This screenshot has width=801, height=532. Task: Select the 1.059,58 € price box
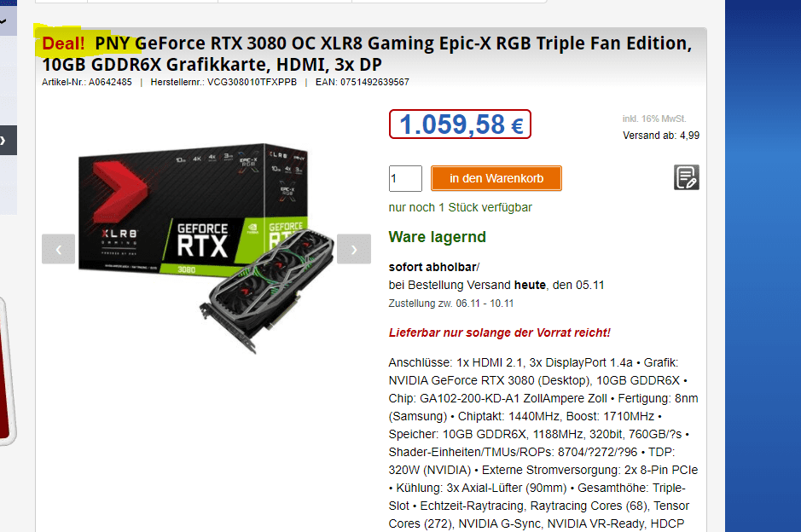(461, 124)
